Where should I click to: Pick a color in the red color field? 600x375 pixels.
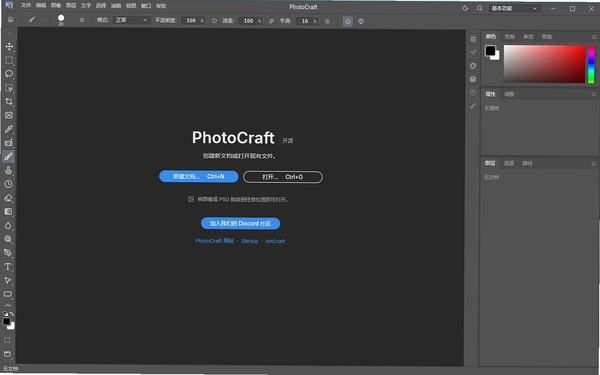544,64
